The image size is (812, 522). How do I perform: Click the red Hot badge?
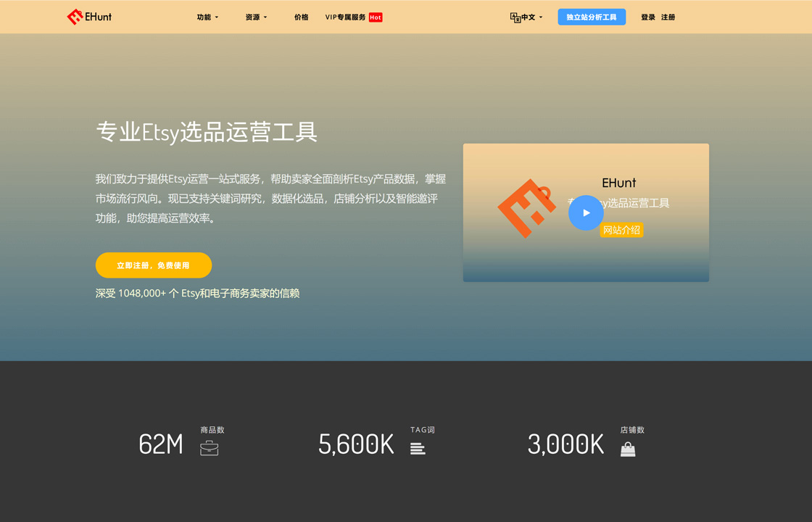coord(376,17)
